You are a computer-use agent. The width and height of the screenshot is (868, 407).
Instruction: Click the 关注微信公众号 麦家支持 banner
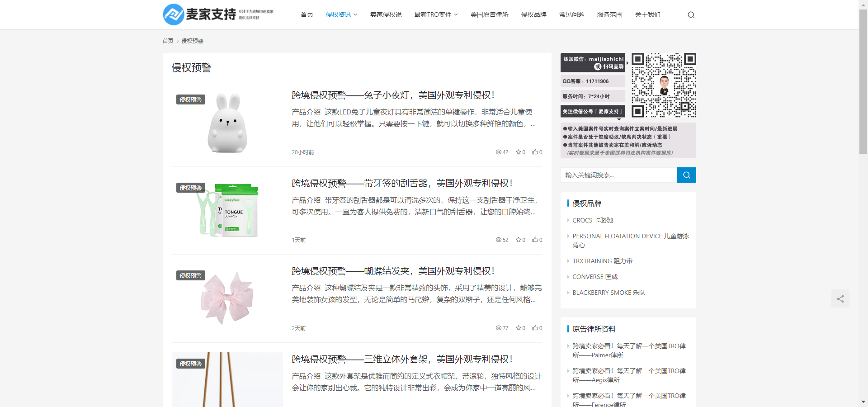pos(593,111)
